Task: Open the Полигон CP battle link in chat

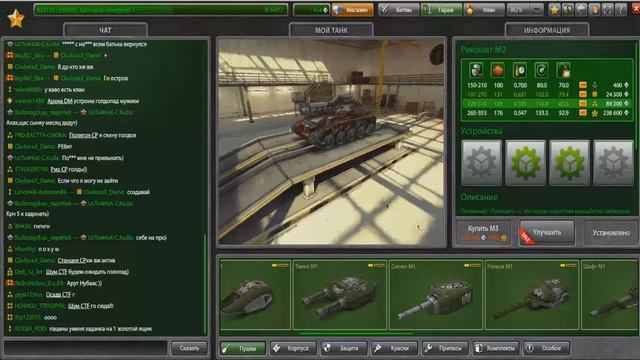Action: [x=83, y=135]
